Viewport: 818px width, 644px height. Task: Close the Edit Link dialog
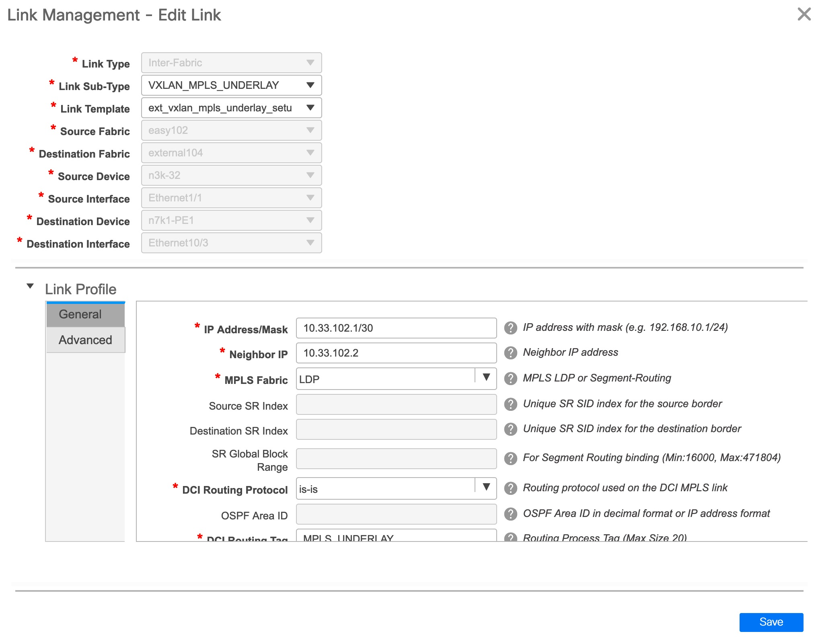[x=804, y=14]
